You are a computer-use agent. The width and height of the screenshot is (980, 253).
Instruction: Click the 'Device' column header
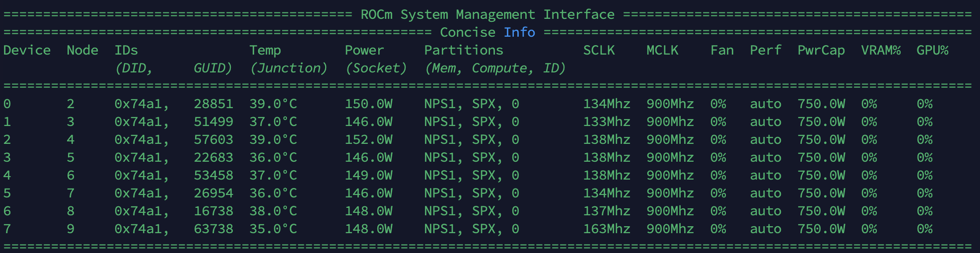click(x=27, y=50)
